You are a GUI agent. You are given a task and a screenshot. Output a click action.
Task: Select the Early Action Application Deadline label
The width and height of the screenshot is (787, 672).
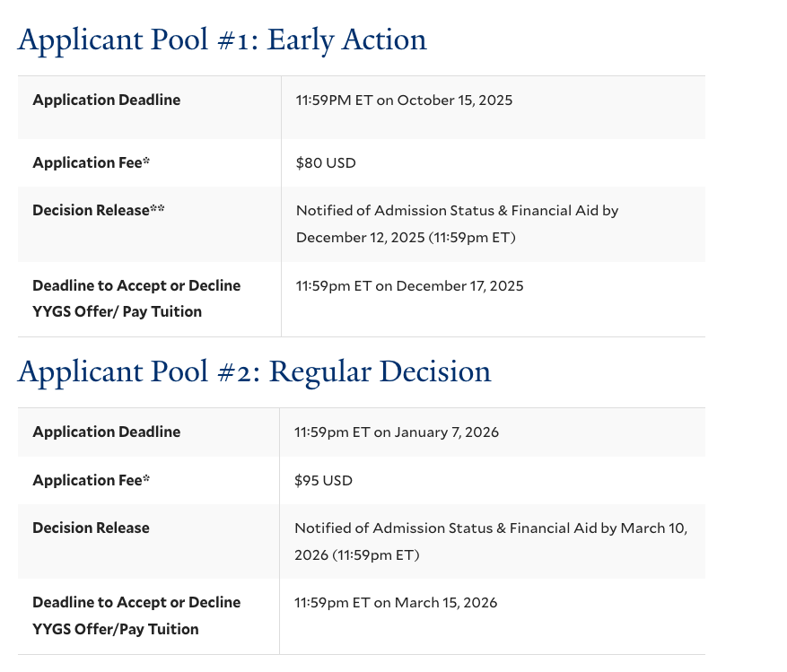[x=107, y=100]
